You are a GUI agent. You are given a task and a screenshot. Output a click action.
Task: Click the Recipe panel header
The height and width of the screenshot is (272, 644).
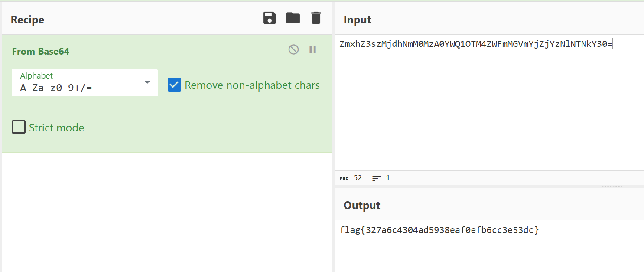tap(27, 20)
